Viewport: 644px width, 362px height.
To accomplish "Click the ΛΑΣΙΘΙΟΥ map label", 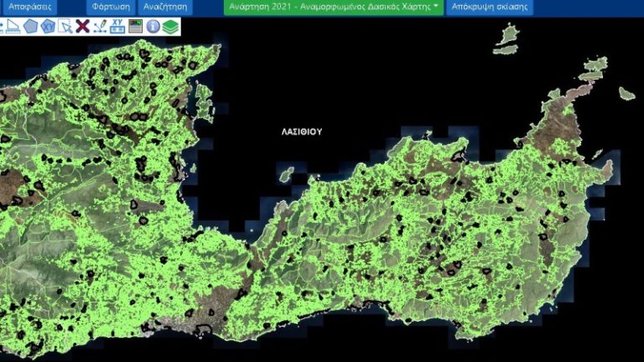I will tap(302, 132).
